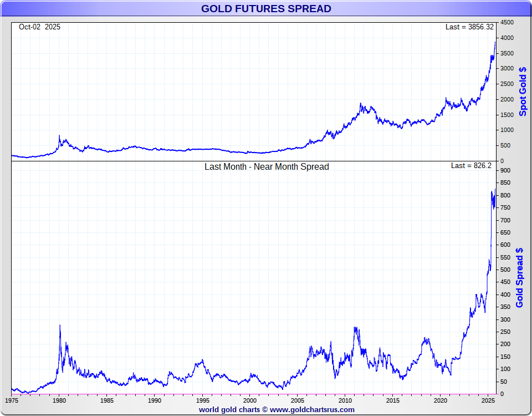Click the Last Month - Near Month Spread heading
532x416 pixels.
[267, 167]
